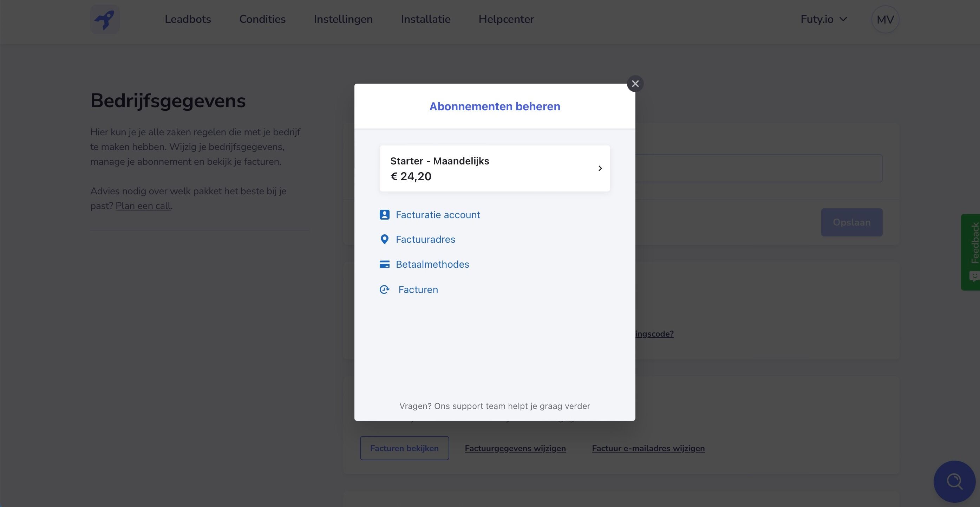Screen dimensions: 980x507
Task: Open the MV user avatar menu
Action: click(885, 19)
